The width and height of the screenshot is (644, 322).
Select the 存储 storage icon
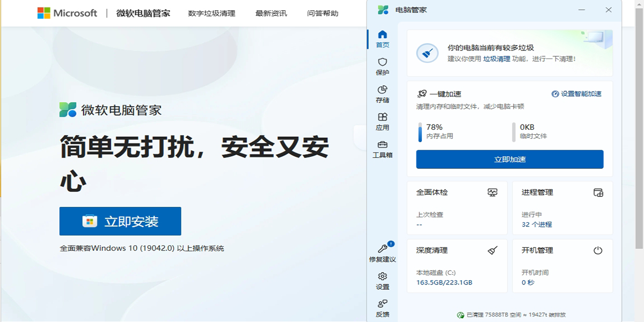click(x=383, y=90)
